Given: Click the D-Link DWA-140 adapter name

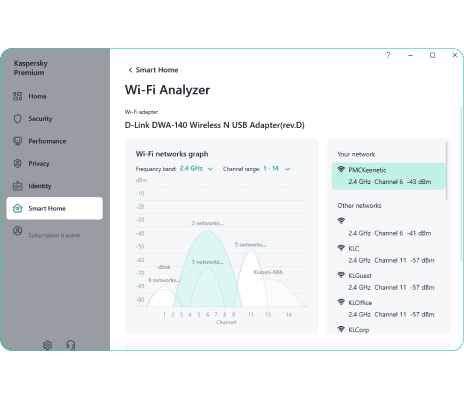Looking at the screenshot, I should (215, 125).
